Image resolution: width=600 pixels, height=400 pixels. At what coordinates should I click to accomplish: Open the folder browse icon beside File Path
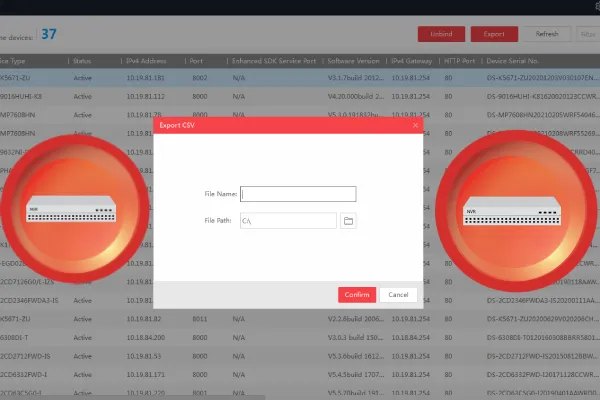coord(349,220)
